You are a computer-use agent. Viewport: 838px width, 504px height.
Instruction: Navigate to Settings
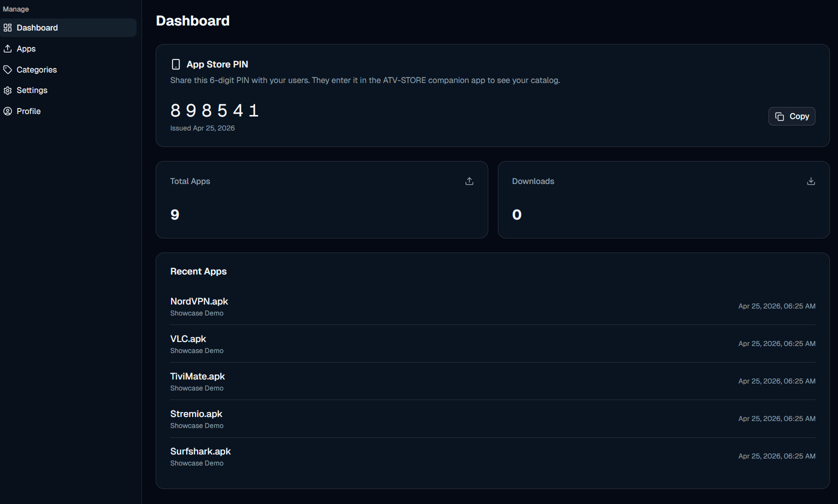[68, 90]
